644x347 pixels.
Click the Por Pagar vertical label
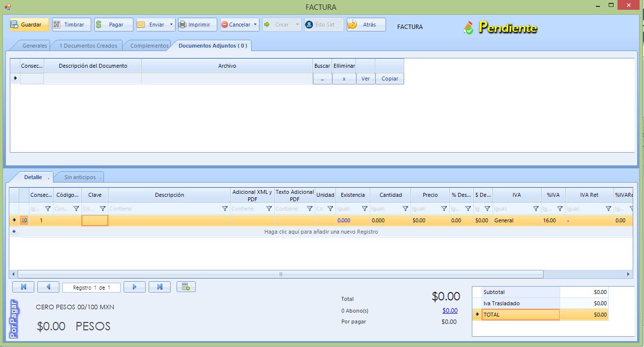[14, 319]
